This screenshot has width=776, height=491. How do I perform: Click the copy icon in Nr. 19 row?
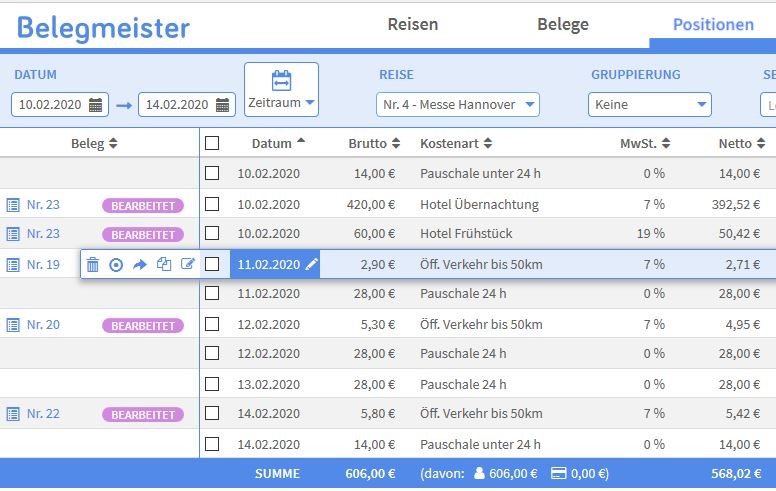[x=164, y=265]
